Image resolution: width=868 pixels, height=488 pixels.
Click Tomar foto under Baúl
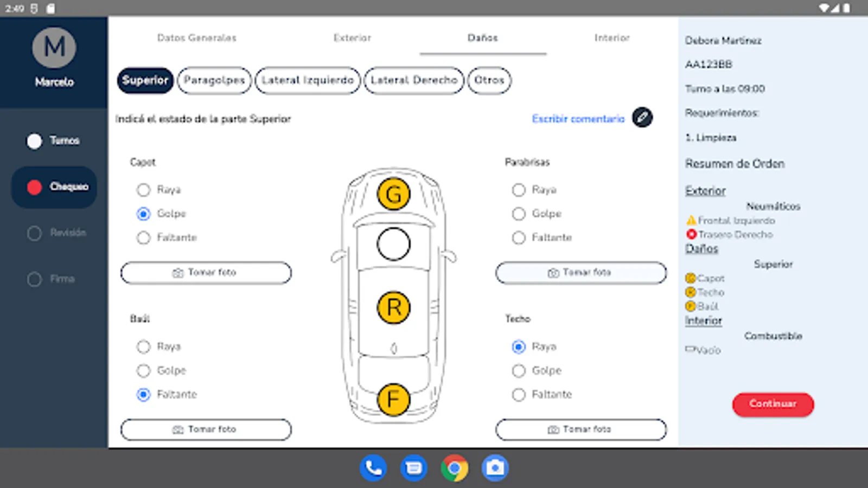coord(206,429)
